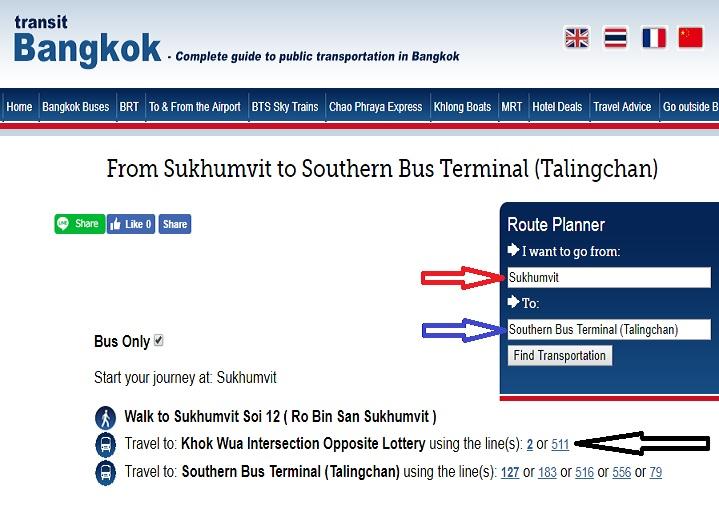
Task: Open the bus line 127 link
Action: [510, 472]
